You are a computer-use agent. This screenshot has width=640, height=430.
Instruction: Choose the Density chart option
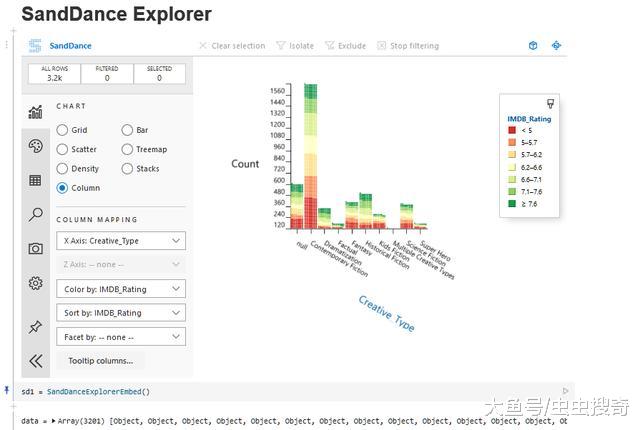tap(63, 168)
